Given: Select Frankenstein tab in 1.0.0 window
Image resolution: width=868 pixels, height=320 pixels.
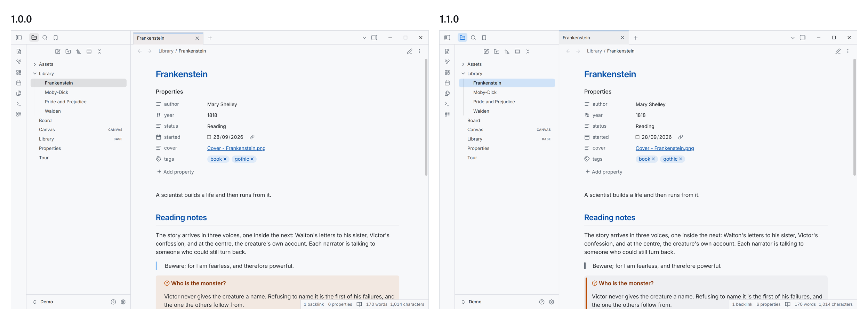Looking at the screenshot, I should click(168, 38).
